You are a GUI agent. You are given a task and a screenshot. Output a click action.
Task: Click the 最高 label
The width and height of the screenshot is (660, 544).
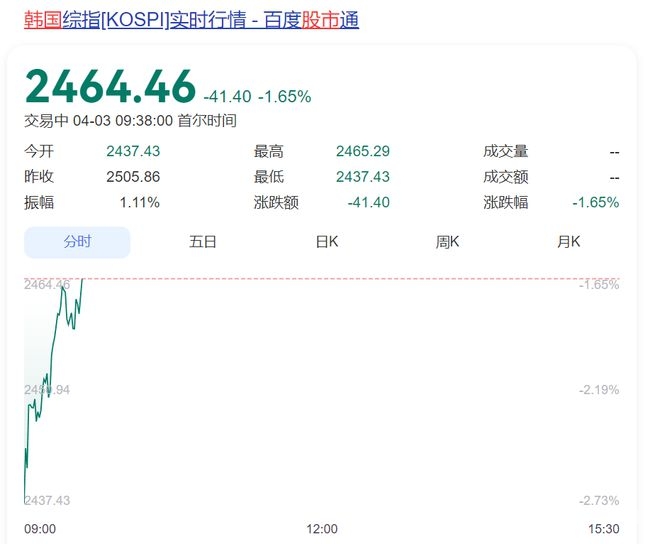coord(269,151)
